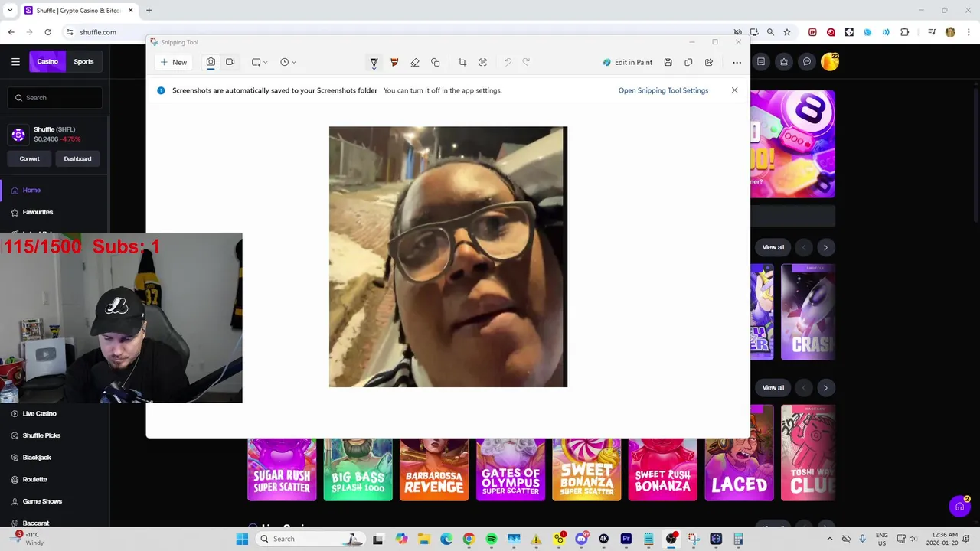The image size is (980, 551).
Task: Open the delay timer dropdown
Action: point(288,62)
